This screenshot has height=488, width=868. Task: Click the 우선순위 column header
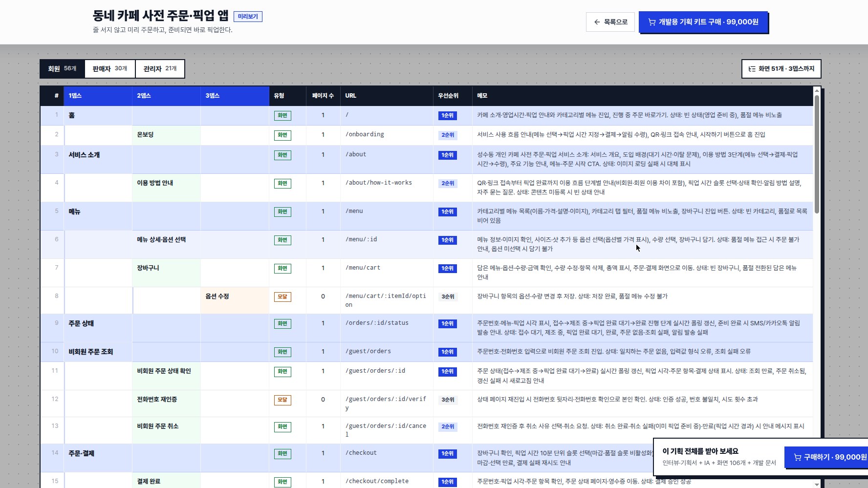point(453,96)
